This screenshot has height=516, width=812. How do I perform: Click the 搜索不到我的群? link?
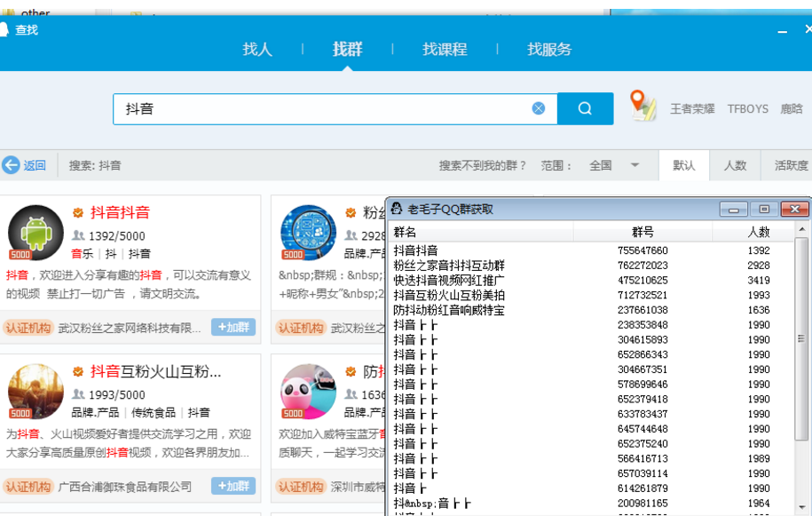point(482,165)
